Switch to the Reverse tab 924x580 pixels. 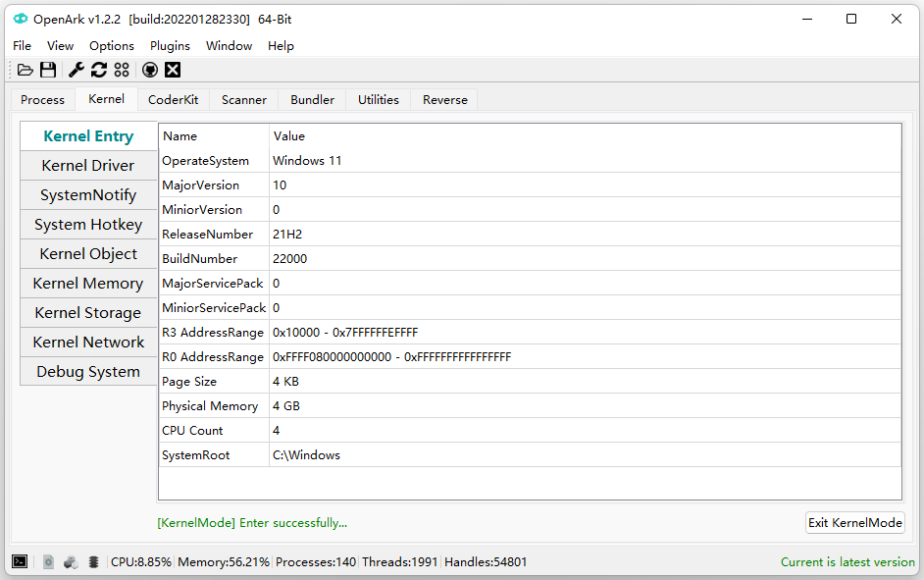tap(445, 100)
